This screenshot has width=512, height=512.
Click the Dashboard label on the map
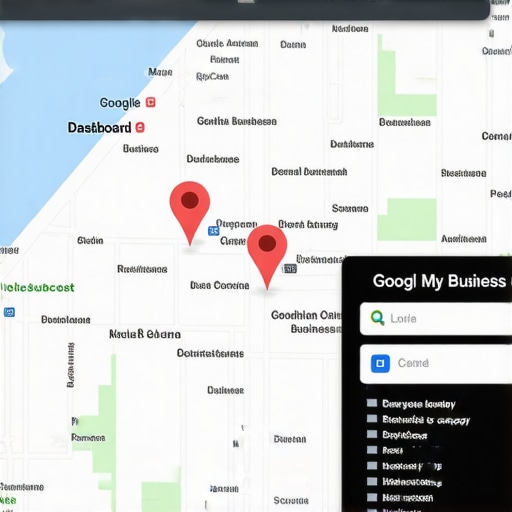tap(99, 128)
